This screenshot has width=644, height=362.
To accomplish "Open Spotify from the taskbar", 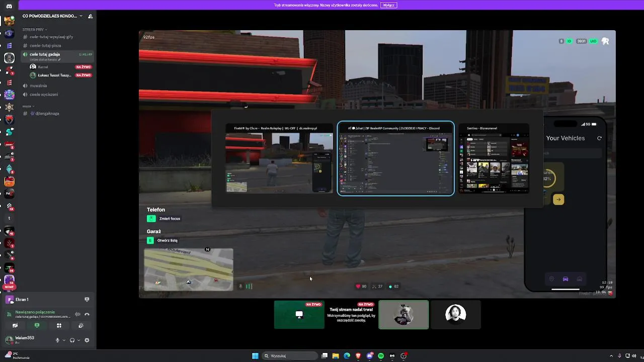I will point(381,356).
